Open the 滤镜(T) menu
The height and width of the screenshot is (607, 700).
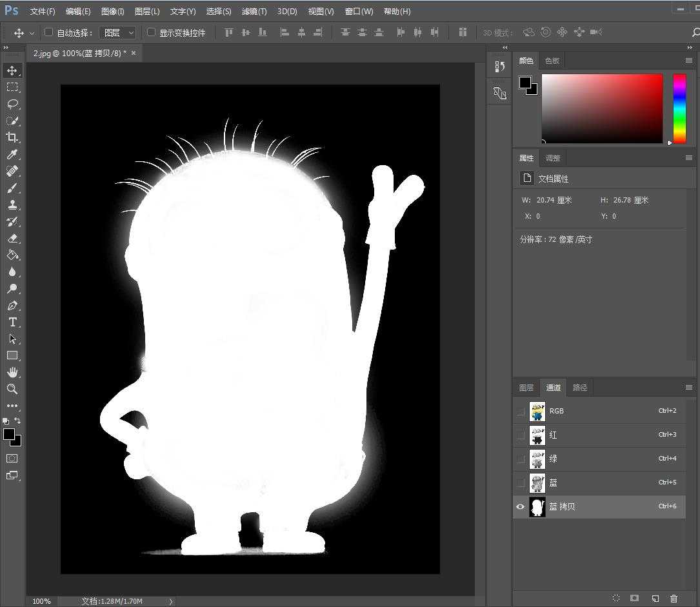254,12
